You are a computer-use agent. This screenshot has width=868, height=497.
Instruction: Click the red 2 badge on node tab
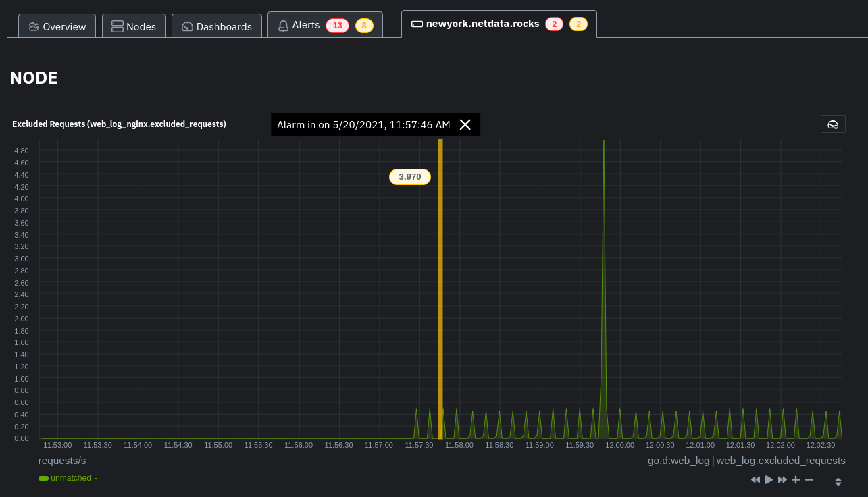[555, 24]
